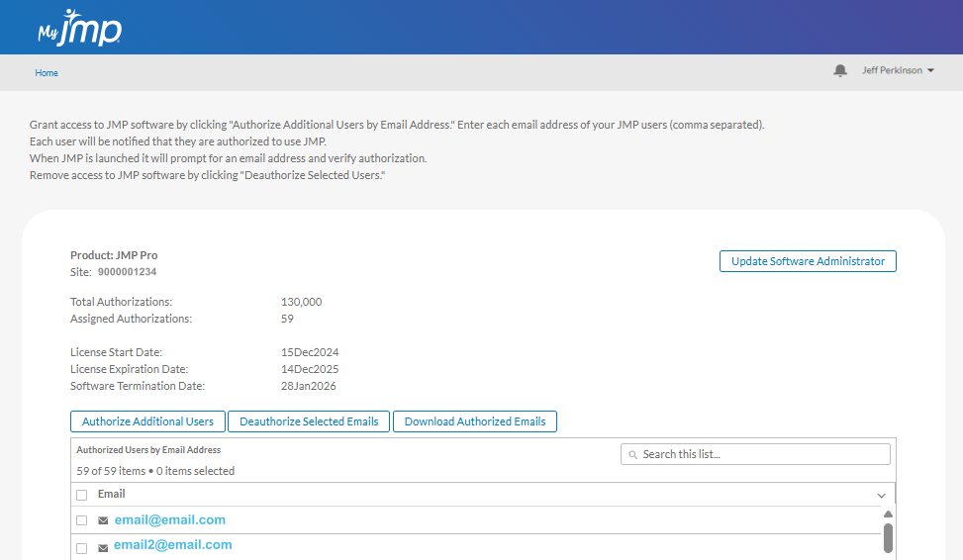Click the Email column header label
Screen dimensions: 963x560
coord(111,495)
